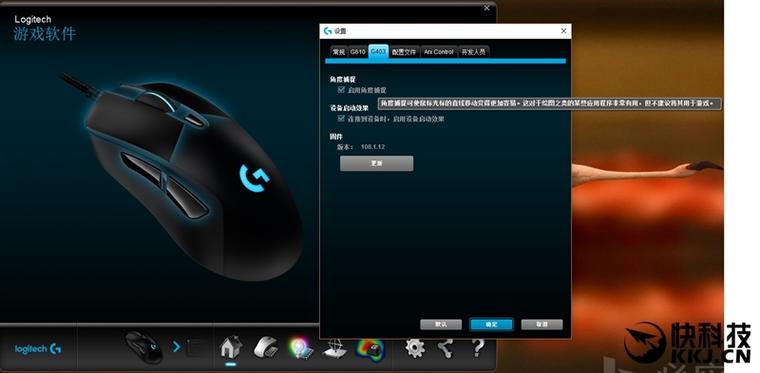
Task: Close the Logitech gaming software main window
Action: point(487,8)
